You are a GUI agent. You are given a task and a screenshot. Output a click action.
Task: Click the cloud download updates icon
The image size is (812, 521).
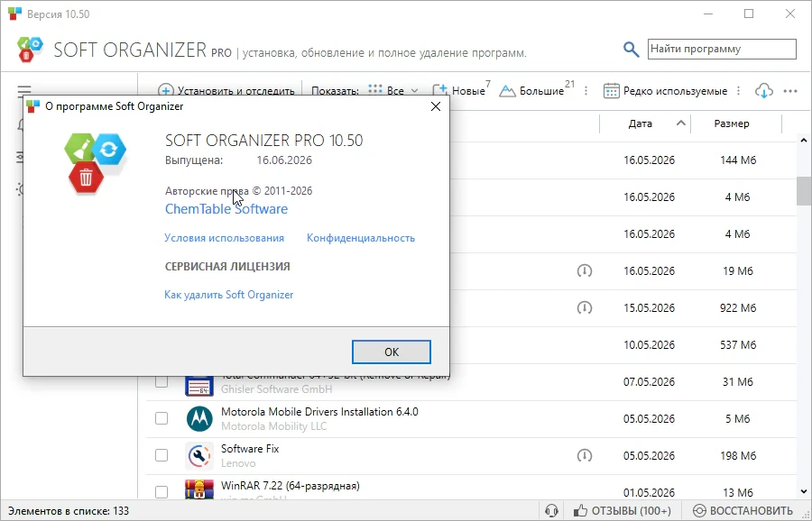[x=764, y=91]
